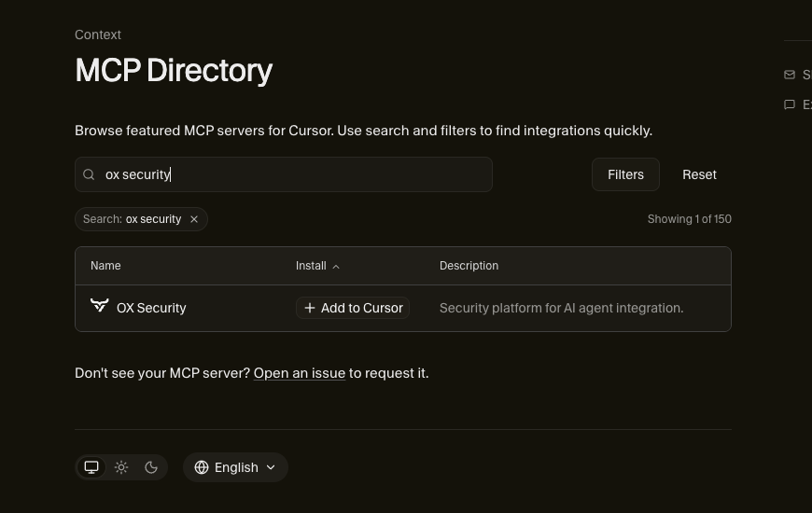Click the Name column header
This screenshot has height=513, width=812.
105,266
